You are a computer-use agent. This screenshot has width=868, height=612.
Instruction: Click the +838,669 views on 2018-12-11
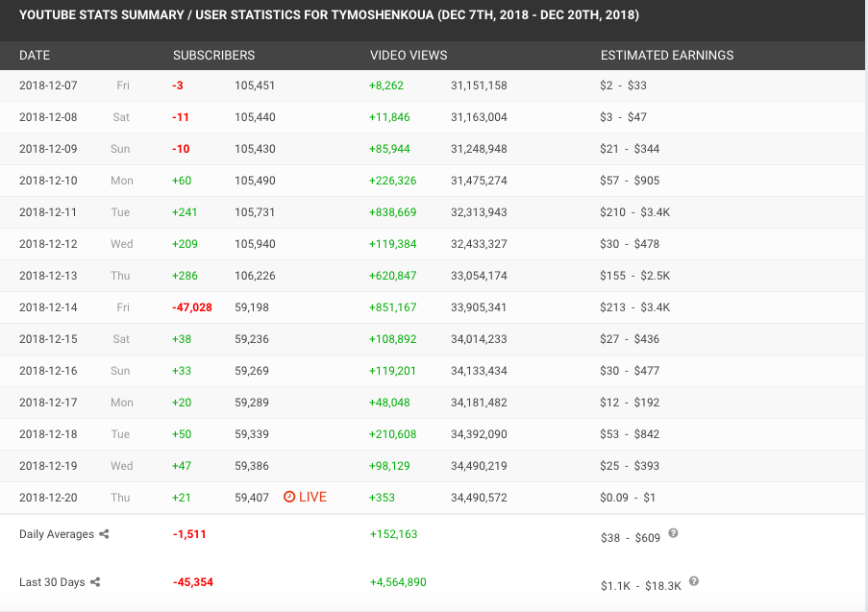click(392, 212)
